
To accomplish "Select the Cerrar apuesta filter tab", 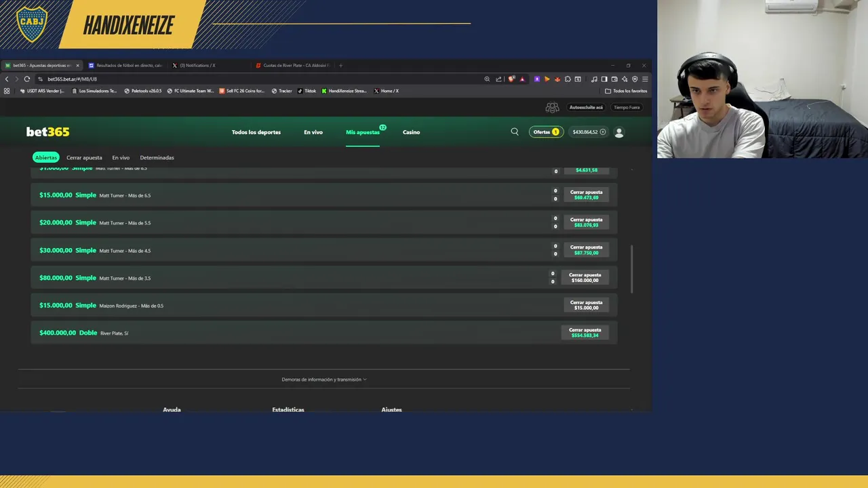I will click(x=84, y=157).
